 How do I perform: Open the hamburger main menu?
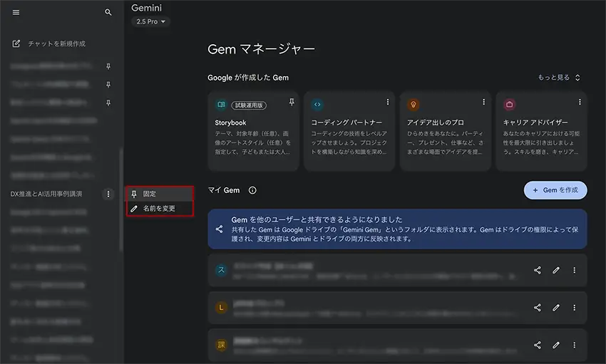pos(16,12)
